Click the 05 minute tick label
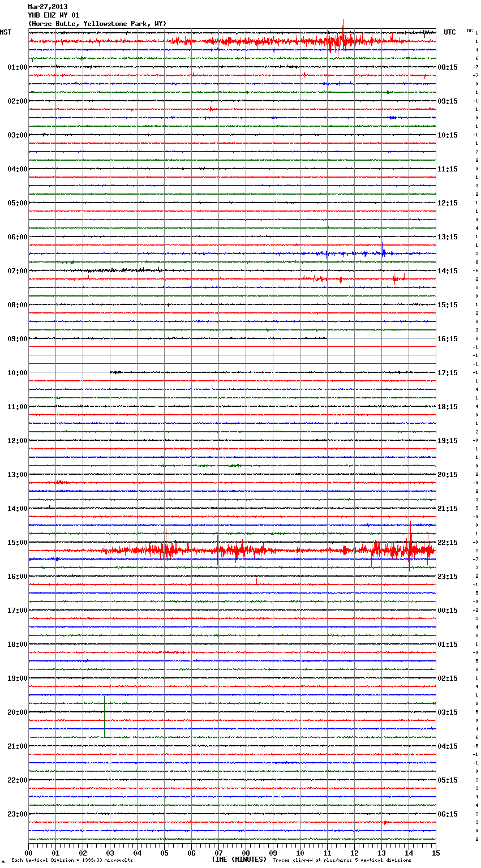481x868 pixels. 165,853
